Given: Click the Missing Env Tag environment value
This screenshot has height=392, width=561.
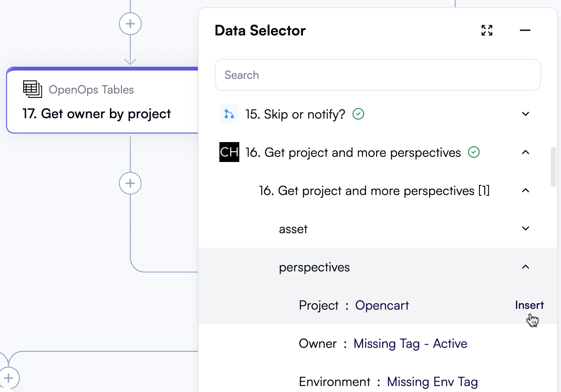Looking at the screenshot, I should click(x=432, y=381).
